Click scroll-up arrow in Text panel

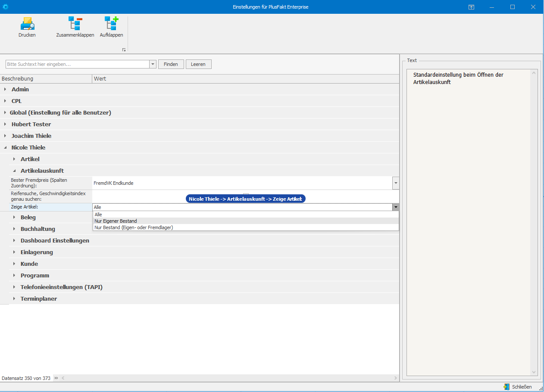535,73
